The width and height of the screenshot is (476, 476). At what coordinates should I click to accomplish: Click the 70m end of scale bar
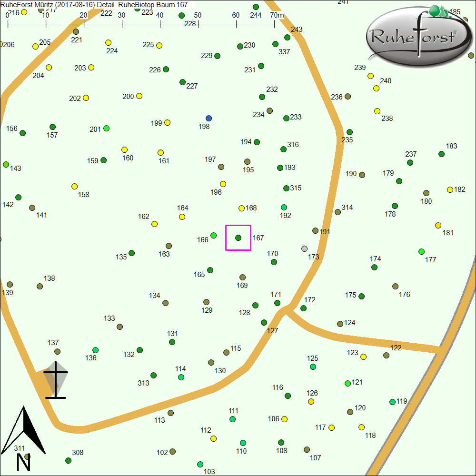coord(274,24)
